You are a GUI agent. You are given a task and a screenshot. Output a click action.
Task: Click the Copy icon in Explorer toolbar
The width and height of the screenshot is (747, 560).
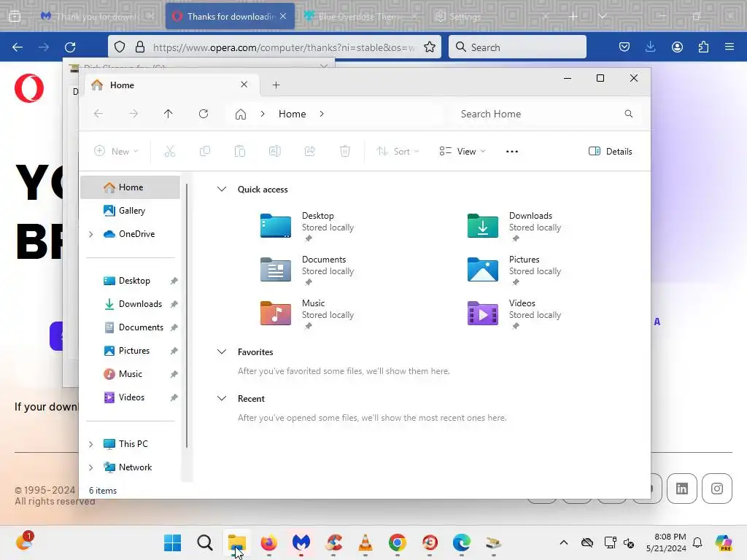pyautogui.click(x=205, y=152)
